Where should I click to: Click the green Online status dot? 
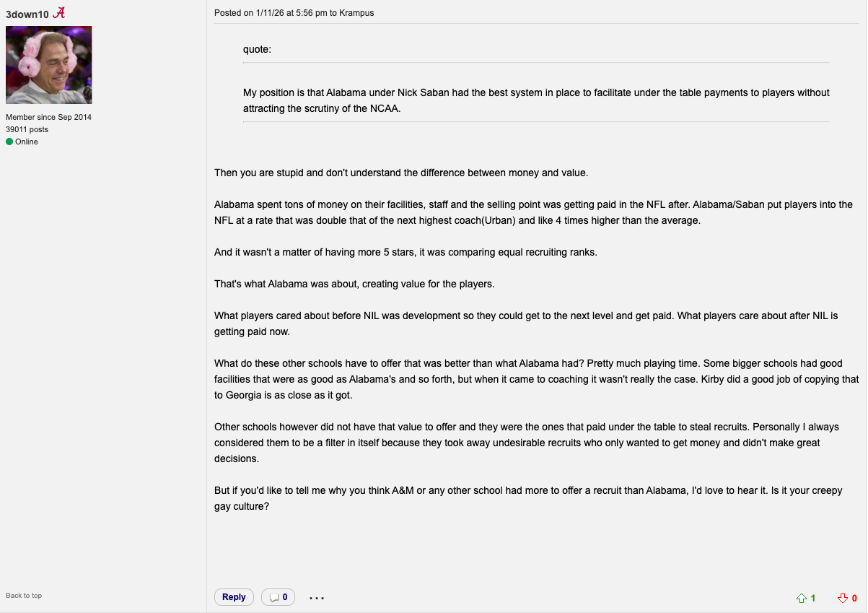pos(9,142)
